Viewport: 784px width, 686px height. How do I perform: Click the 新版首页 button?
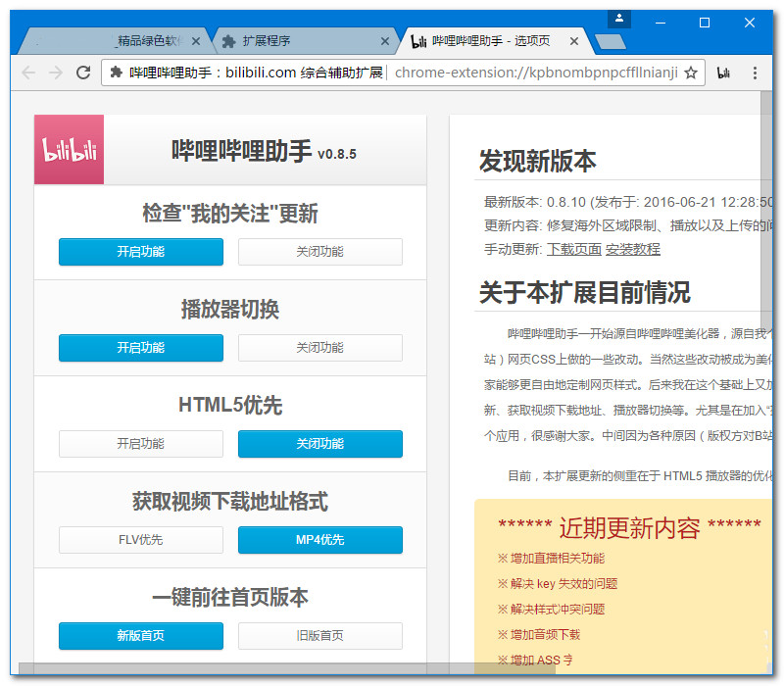pyautogui.click(x=140, y=636)
